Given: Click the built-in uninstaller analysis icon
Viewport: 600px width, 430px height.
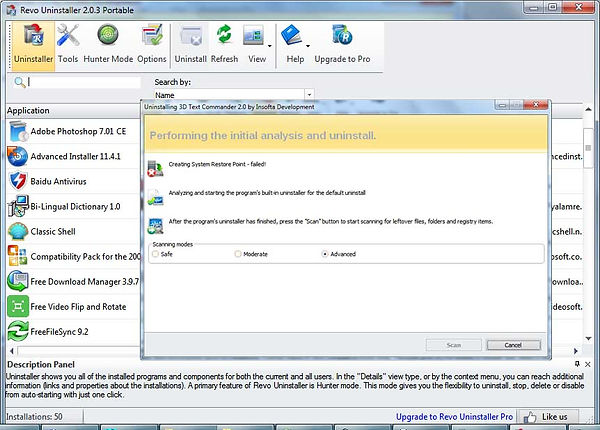Looking at the screenshot, I should (155, 197).
